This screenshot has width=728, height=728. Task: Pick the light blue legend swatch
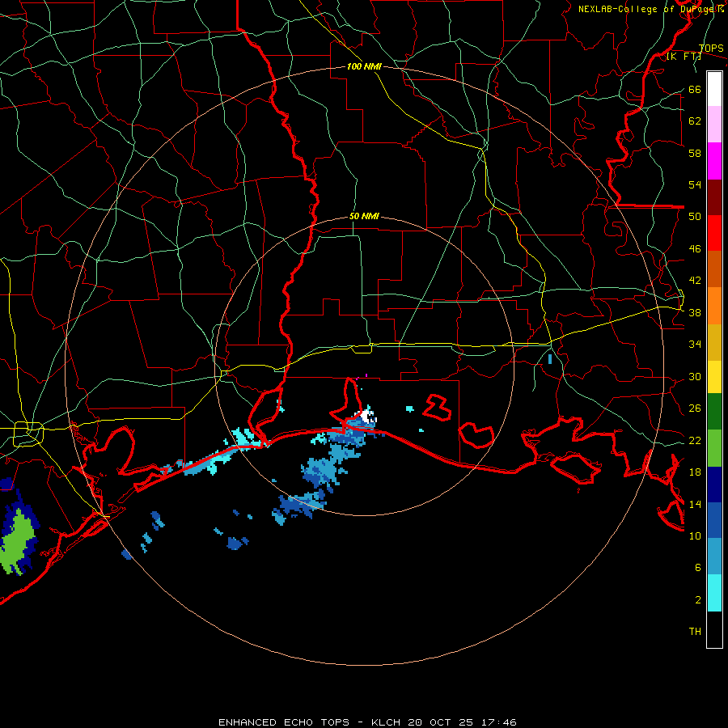point(714,557)
